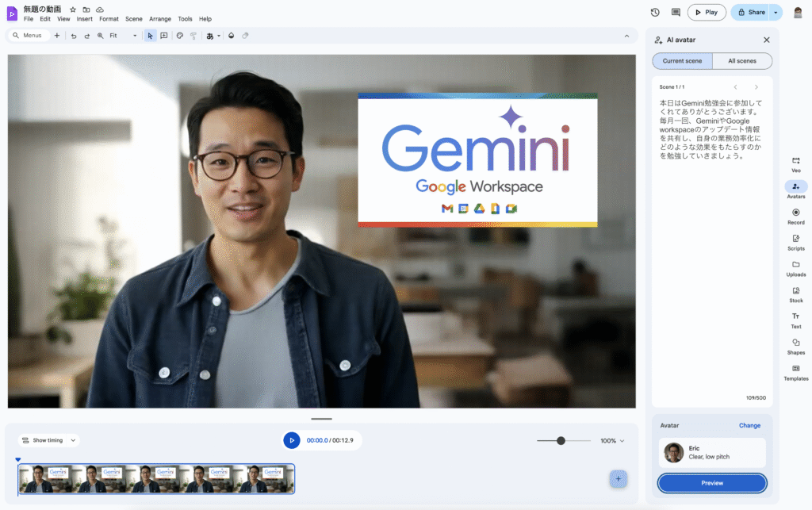Check the cloud save status icon

(100, 10)
